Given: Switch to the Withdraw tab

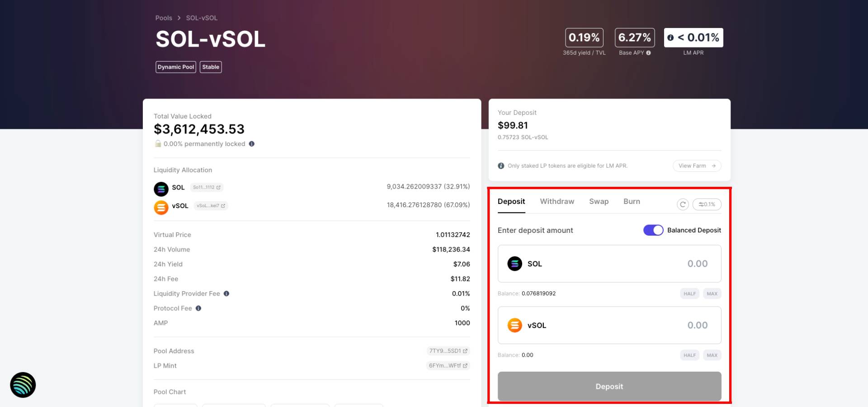Looking at the screenshot, I should (557, 202).
